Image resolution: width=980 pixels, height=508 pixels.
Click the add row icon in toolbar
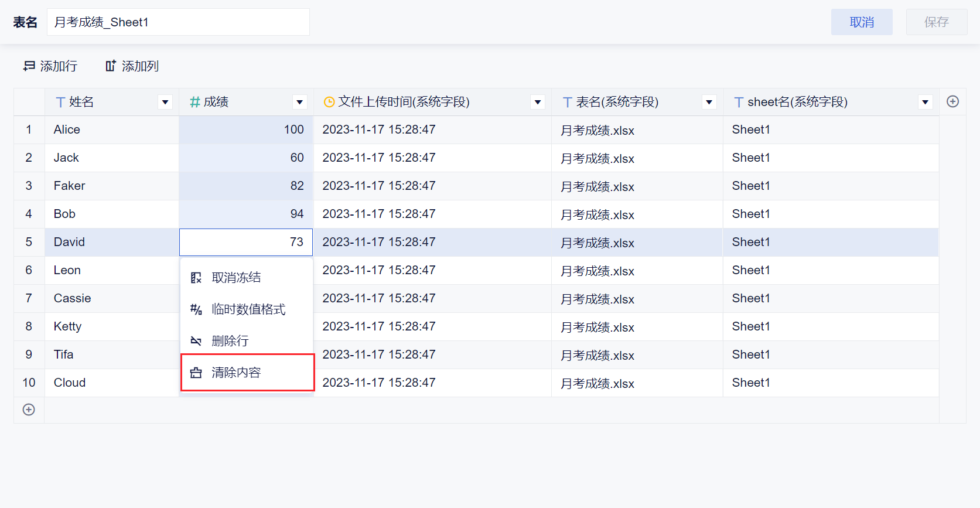pyautogui.click(x=29, y=66)
